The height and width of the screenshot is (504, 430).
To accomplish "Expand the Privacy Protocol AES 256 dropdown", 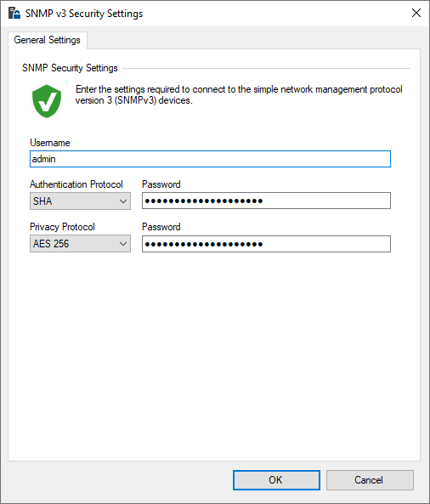I will pyautogui.click(x=80, y=244).
